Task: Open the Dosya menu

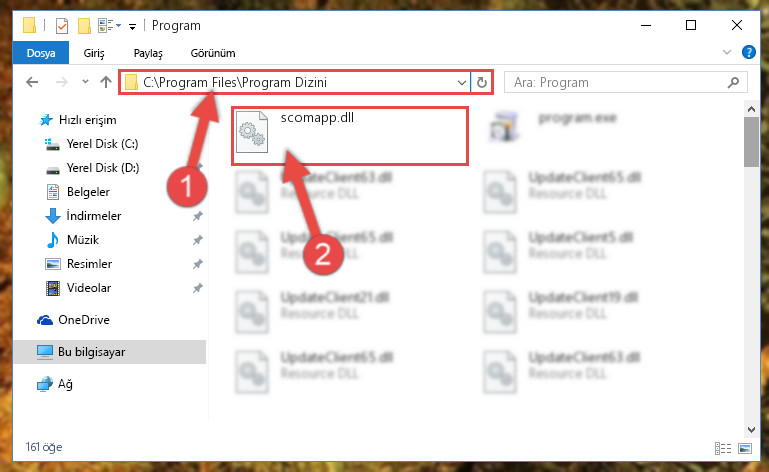Action: click(41, 53)
